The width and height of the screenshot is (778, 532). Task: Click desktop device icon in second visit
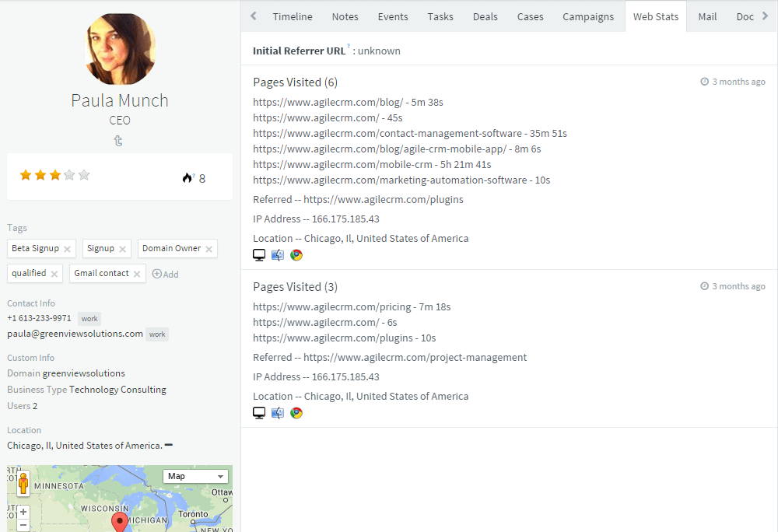click(x=259, y=412)
